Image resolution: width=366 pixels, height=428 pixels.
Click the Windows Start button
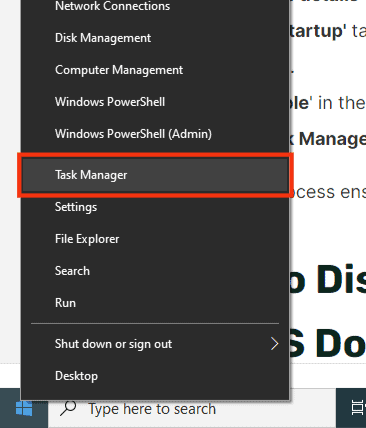24,409
